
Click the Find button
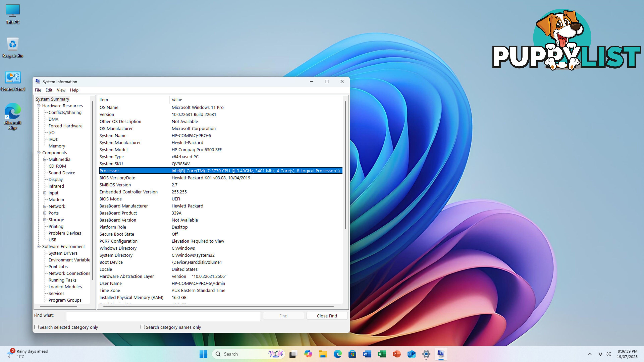[283, 316]
